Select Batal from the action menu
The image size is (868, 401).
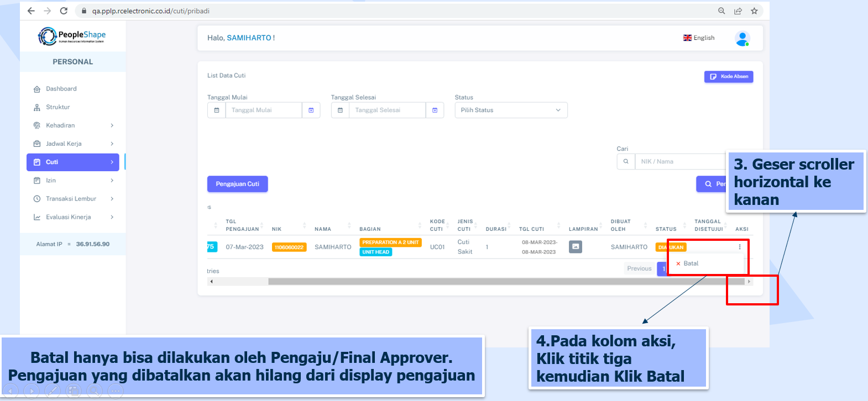(x=691, y=263)
